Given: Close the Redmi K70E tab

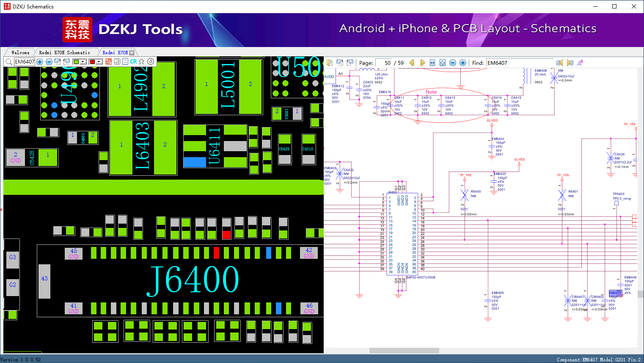Looking at the screenshot, I should tap(132, 53).
